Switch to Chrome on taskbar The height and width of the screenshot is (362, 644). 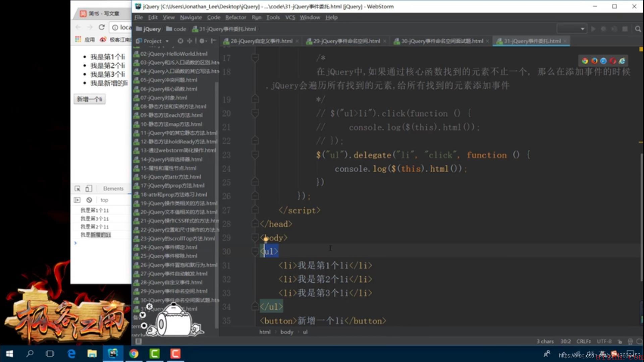pyautogui.click(x=133, y=354)
